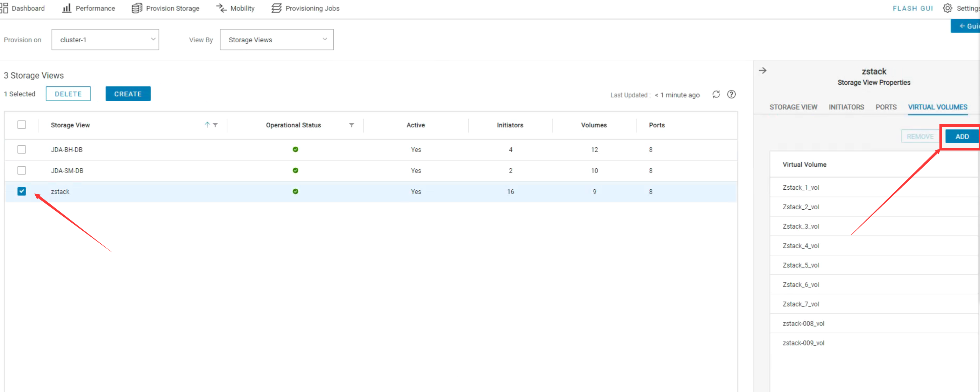Click the refresh icon beside Last Updated

click(x=716, y=94)
